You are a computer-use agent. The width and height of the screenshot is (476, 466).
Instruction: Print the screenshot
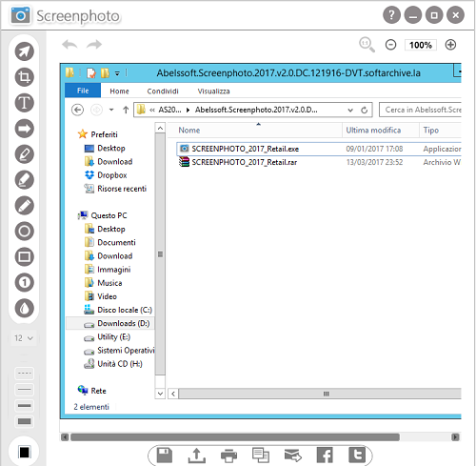point(228,456)
